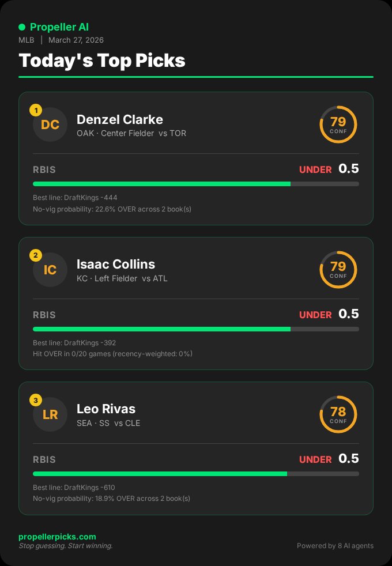Select the Denzel Clarke player name
The width and height of the screenshot is (392, 566).
120,119
